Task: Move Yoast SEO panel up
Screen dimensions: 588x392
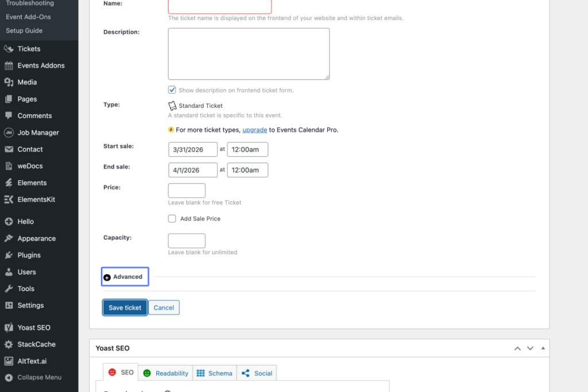Action: [x=517, y=348]
